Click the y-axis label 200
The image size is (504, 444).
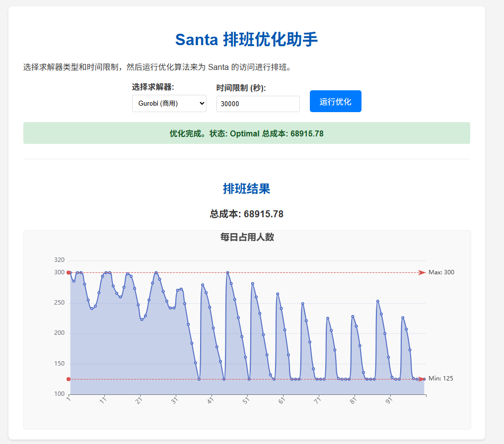(59, 333)
